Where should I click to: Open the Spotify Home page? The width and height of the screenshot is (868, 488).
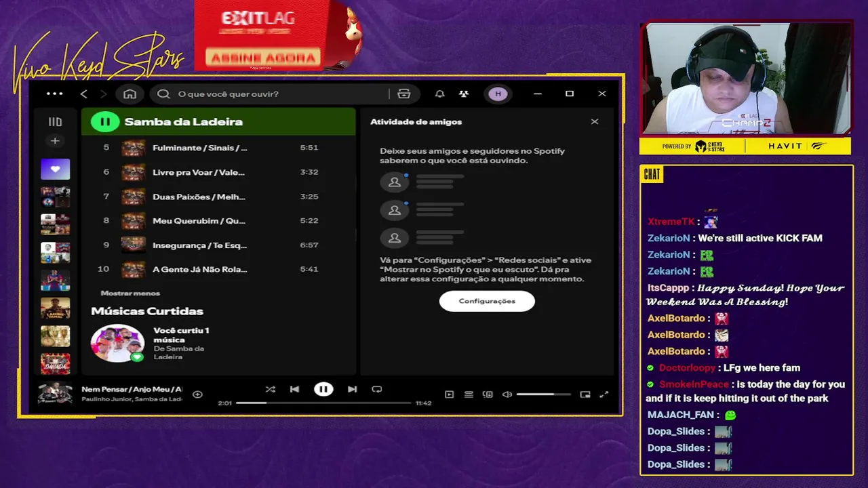point(130,94)
